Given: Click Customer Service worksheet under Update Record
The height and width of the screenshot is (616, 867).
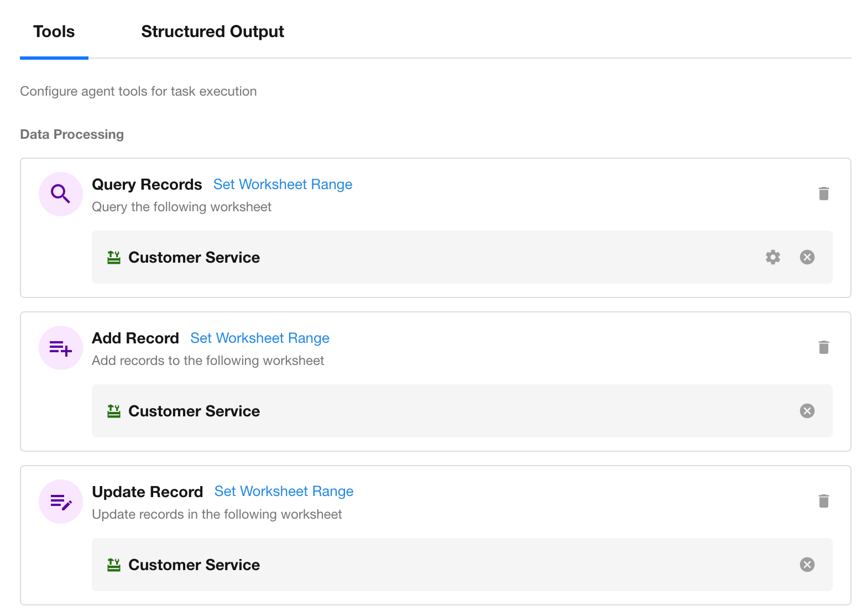Looking at the screenshot, I should 194,565.
